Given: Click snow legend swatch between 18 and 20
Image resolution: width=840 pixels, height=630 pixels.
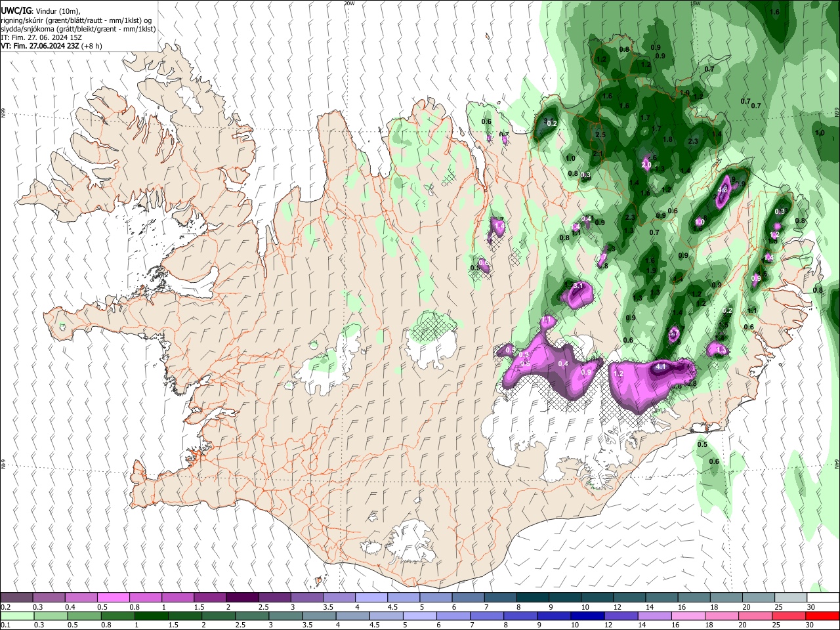Looking at the screenshot, I should pyautogui.click(x=725, y=597).
